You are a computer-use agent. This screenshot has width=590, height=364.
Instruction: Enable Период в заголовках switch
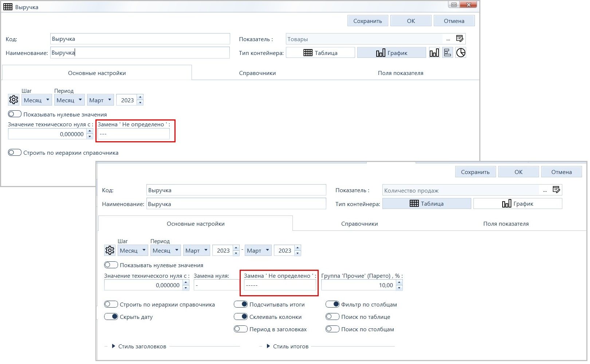[241, 329]
